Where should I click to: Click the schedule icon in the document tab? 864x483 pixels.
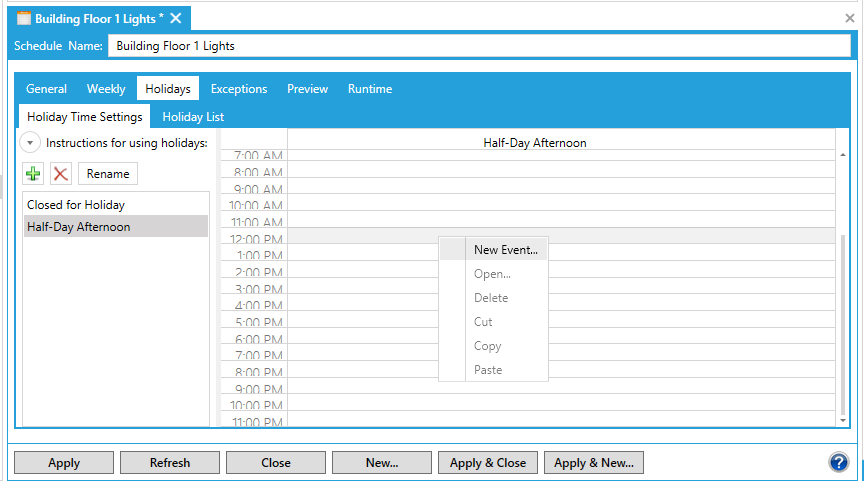click(24, 19)
